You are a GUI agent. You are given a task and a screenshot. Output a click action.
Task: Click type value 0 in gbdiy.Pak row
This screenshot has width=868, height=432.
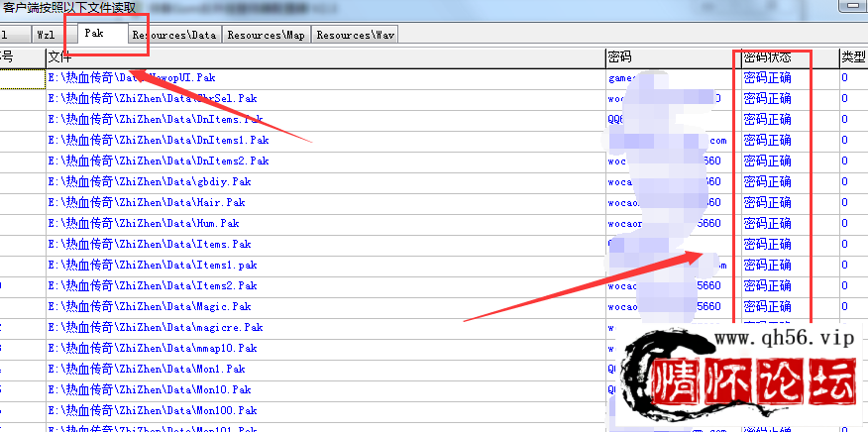coord(845,181)
